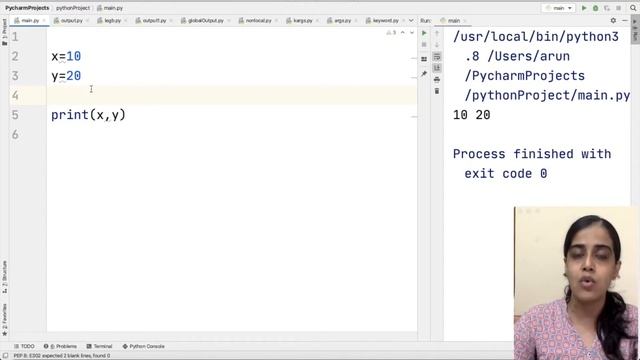This screenshot has width=640, height=360.
Task: Click gutter line number 2
Action: (15, 56)
